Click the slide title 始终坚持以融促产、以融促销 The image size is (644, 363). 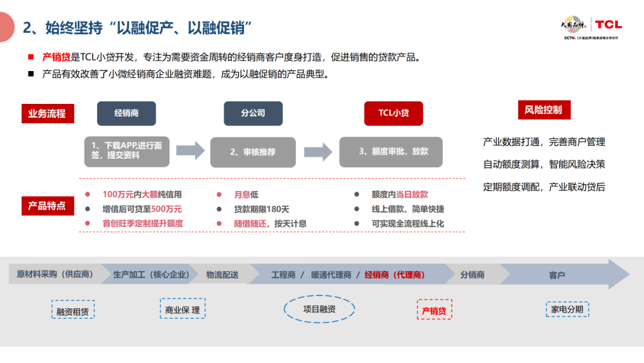[x=137, y=28]
